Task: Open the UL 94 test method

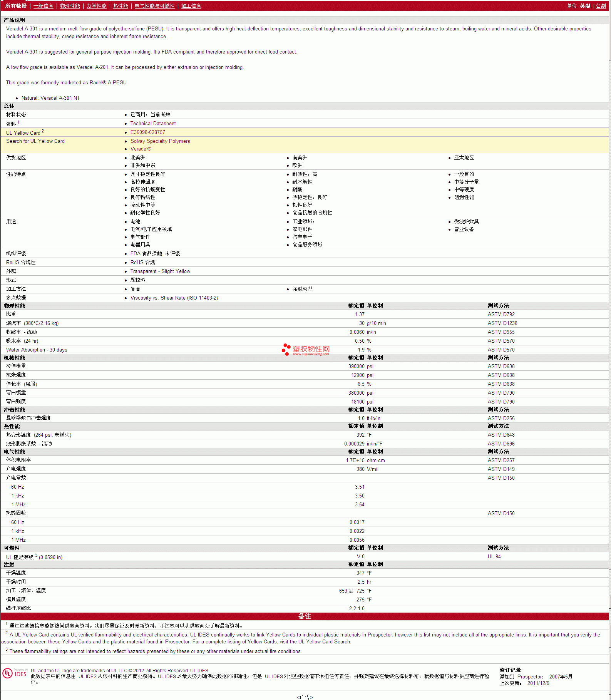Action: coord(494,556)
